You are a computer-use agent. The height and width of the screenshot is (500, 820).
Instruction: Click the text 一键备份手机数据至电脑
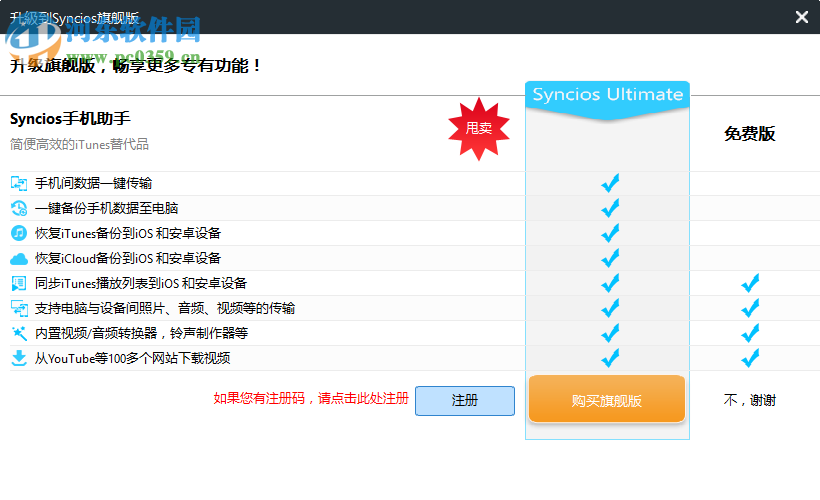[106, 208]
